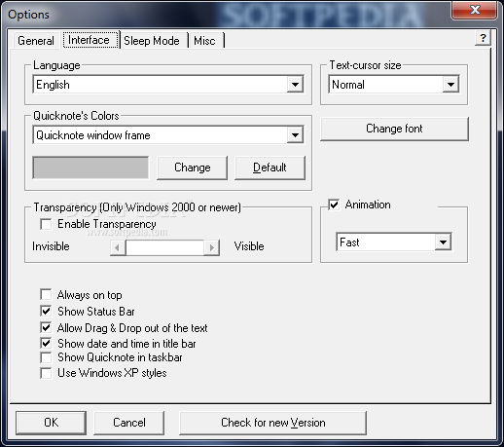The image size is (504, 447).
Task: Enable Show Quicknote in taskbar
Action: 46,357
